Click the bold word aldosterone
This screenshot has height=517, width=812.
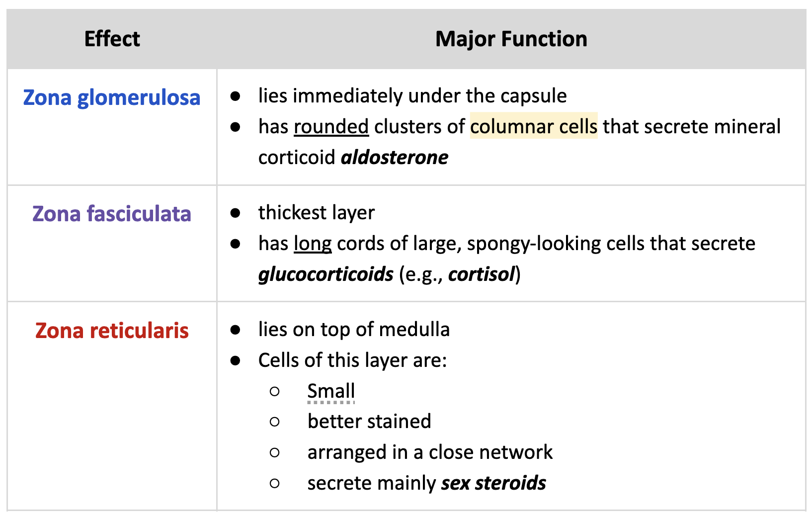coord(395,158)
